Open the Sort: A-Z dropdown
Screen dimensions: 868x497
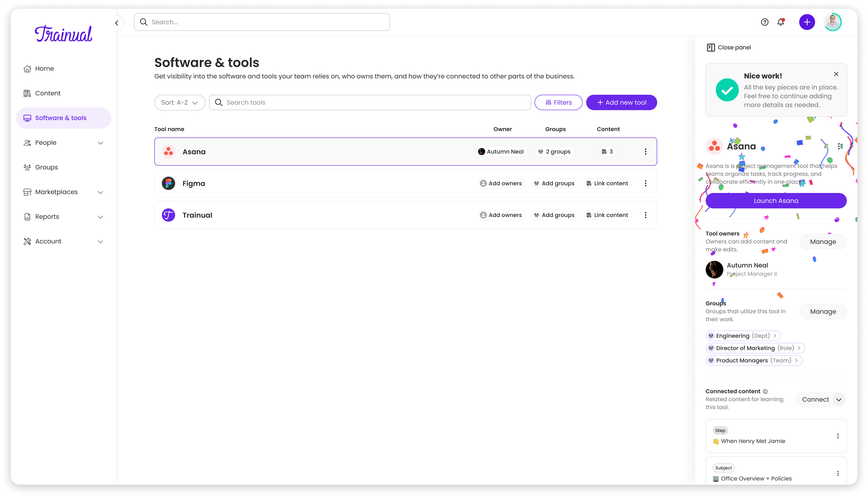[x=179, y=102]
